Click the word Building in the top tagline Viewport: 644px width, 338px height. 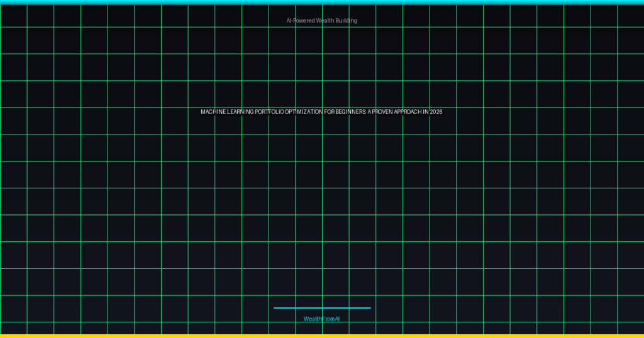pos(346,21)
